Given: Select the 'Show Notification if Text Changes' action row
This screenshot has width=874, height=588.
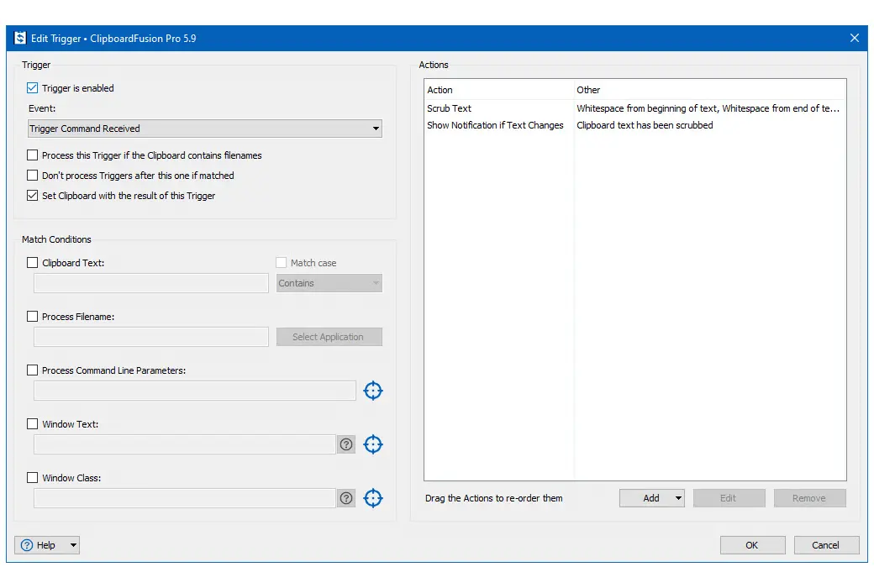Looking at the screenshot, I should coord(634,125).
